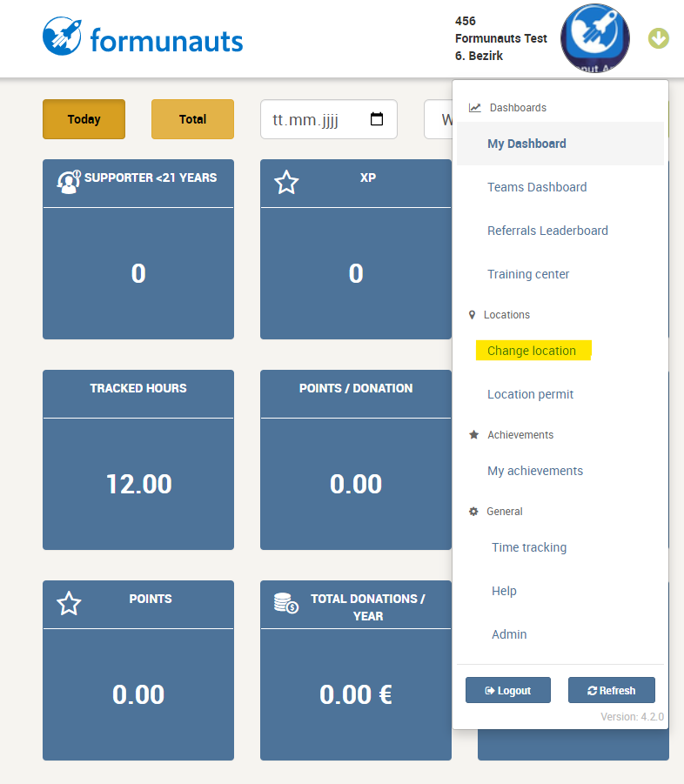Click the formunauts rocket logo
684x784 pixels.
point(62,36)
